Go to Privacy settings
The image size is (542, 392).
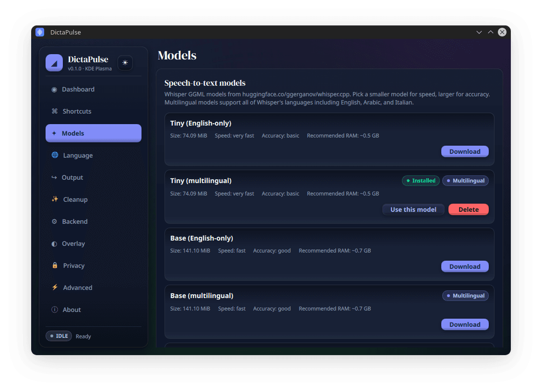pos(94,265)
